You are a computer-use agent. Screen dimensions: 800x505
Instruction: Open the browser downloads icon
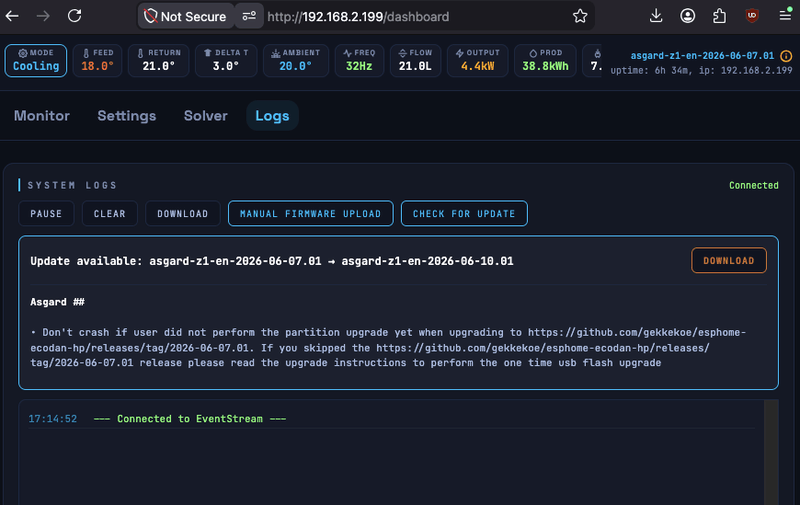click(656, 16)
